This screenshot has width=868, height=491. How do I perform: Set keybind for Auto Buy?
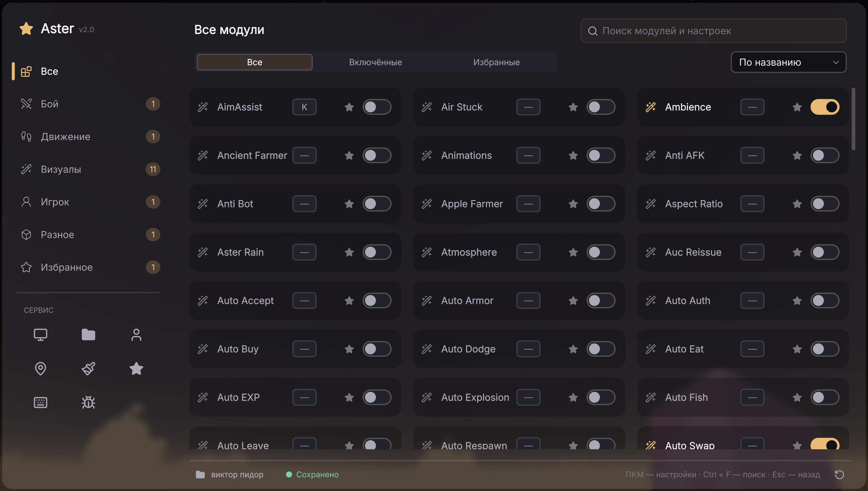coord(304,349)
